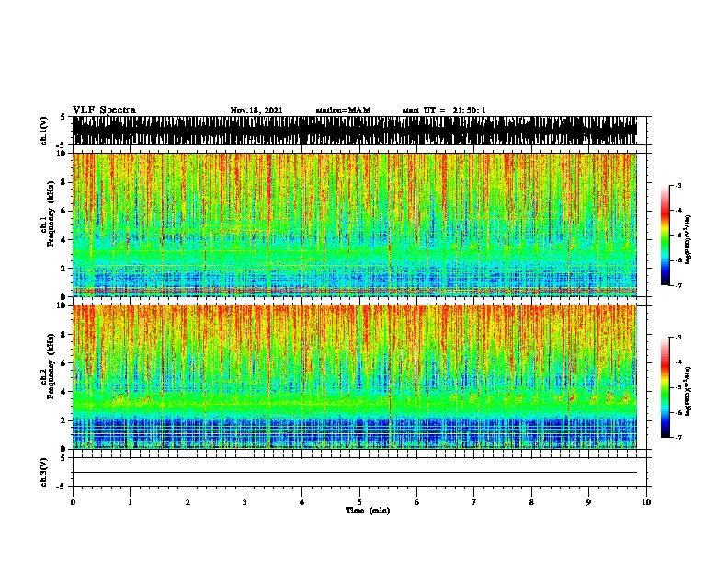Select the ch.1 "Frequency (kHz)" axis label
Screen dimensions: 728x563
click(51, 214)
